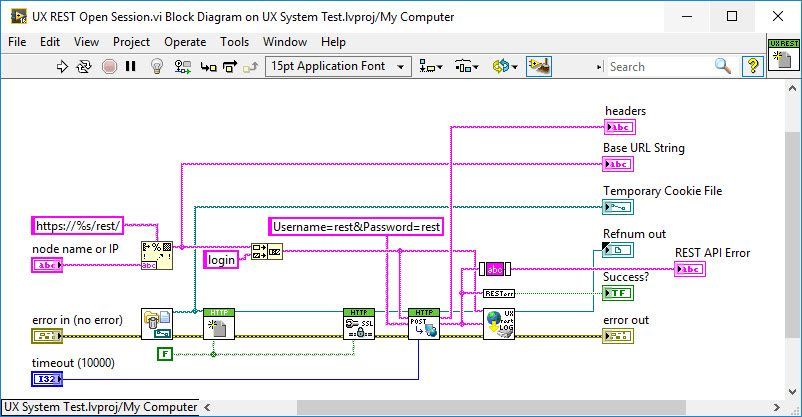Select the pink abc Unbundle By Name node
The image size is (802, 417).
(495, 269)
